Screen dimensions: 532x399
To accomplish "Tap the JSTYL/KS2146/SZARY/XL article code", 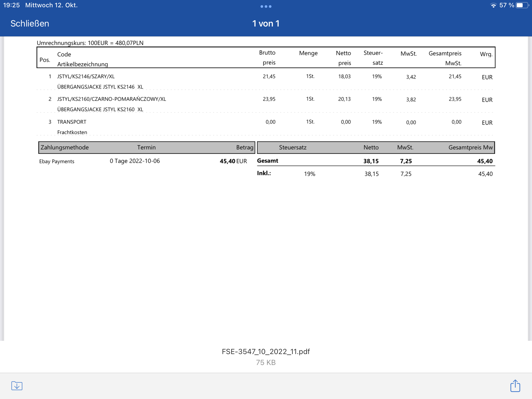I will (86, 76).
